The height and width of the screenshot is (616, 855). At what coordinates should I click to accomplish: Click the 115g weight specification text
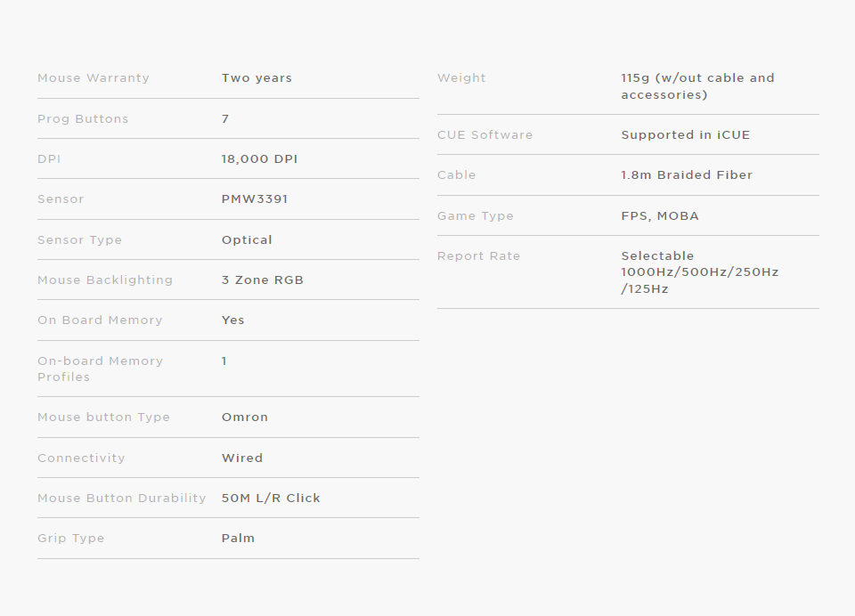pos(698,86)
